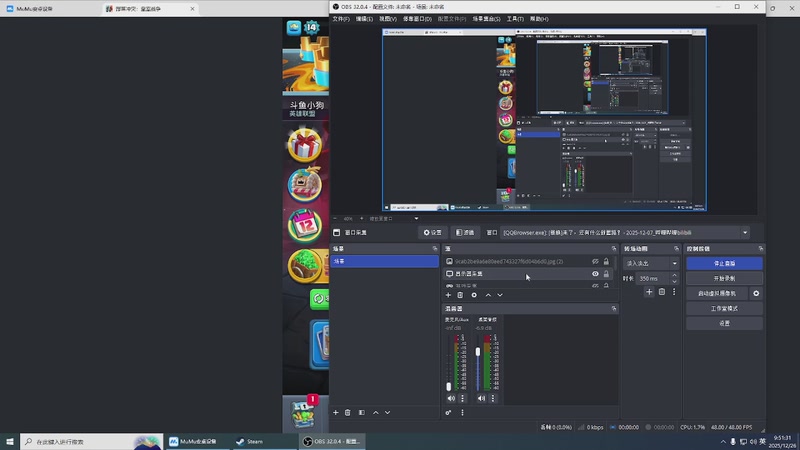
Task: Toggle visibility eye of display capture source
Action: (x=595, y=274)
